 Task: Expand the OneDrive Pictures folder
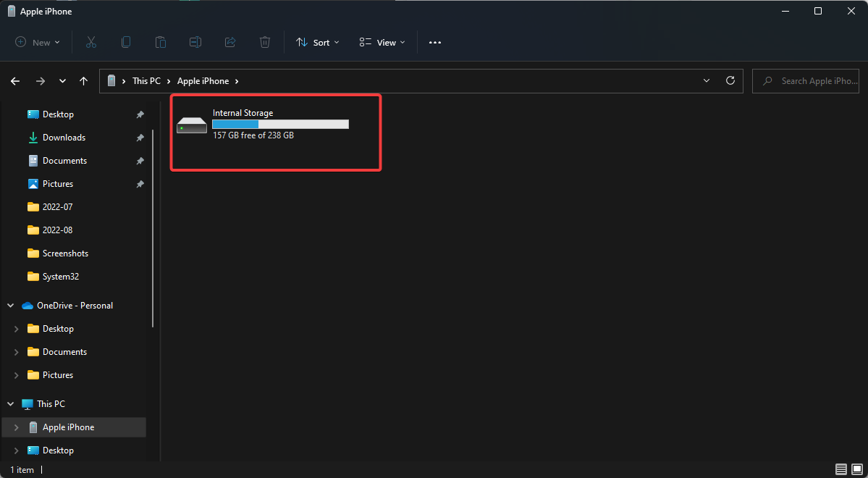tap(16, 376)
